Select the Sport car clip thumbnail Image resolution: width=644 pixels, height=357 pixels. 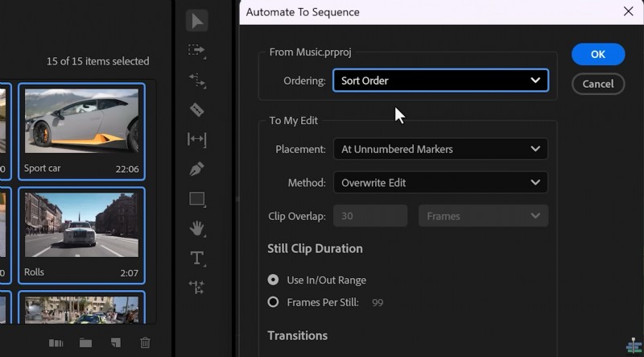pos(81,121)
